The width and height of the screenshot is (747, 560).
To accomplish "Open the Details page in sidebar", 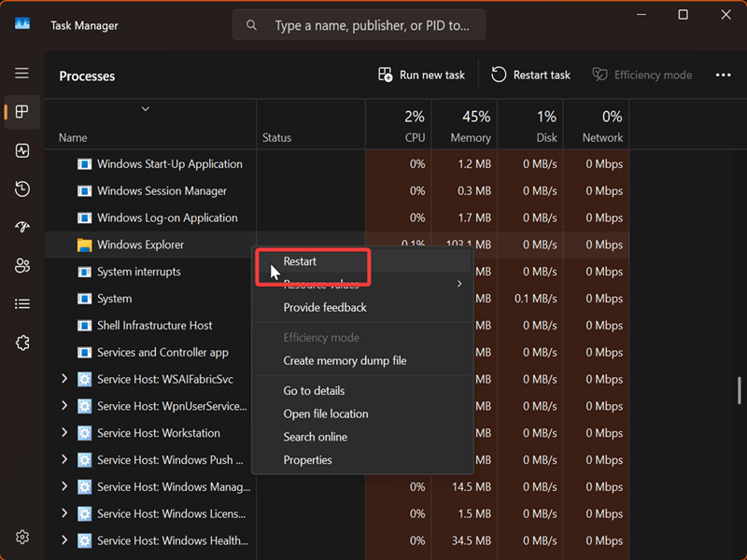I will coord(22,304).
